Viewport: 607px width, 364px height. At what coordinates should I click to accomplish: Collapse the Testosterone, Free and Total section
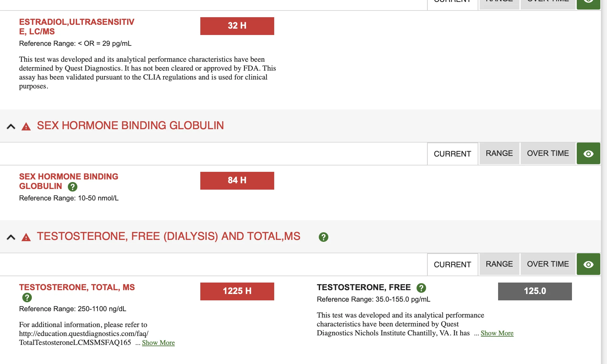(x=11, y=237)
